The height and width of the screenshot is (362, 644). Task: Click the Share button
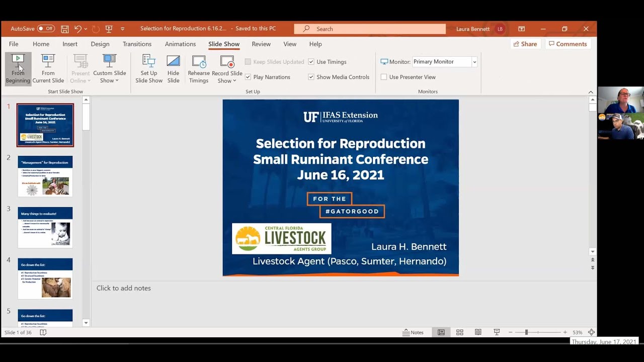525,44
